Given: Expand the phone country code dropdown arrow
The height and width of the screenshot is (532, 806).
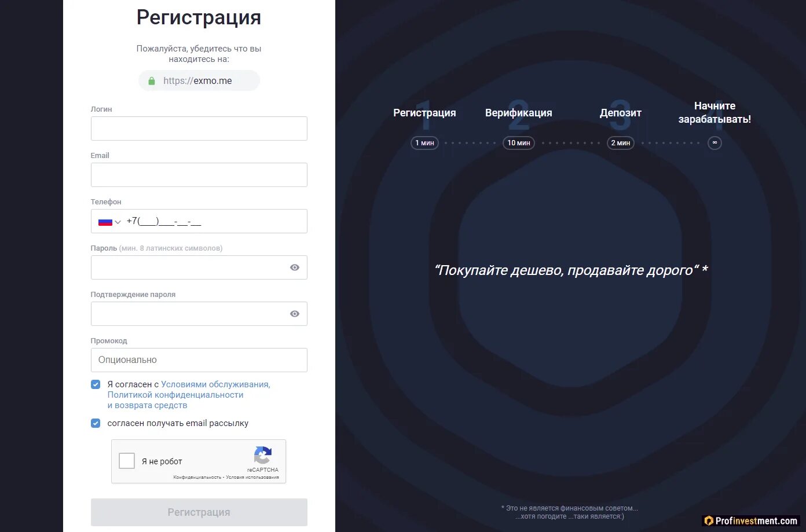Looking at the screenshot, I should (118, 222).
